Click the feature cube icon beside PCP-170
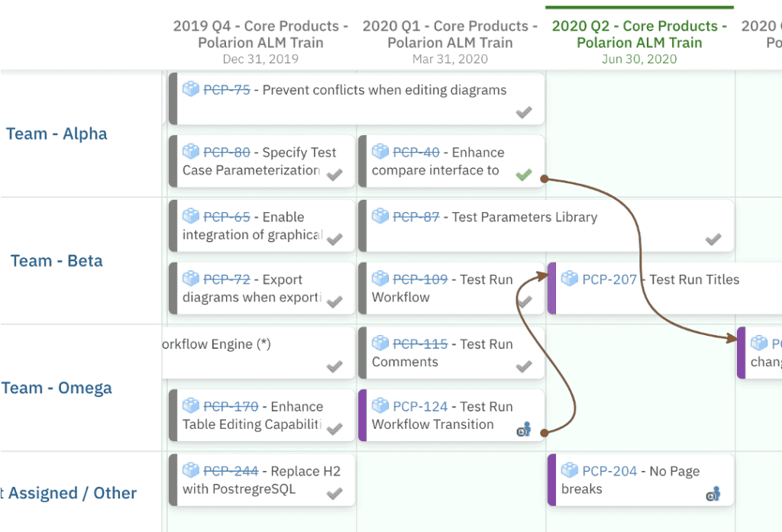 click(190, 405)
